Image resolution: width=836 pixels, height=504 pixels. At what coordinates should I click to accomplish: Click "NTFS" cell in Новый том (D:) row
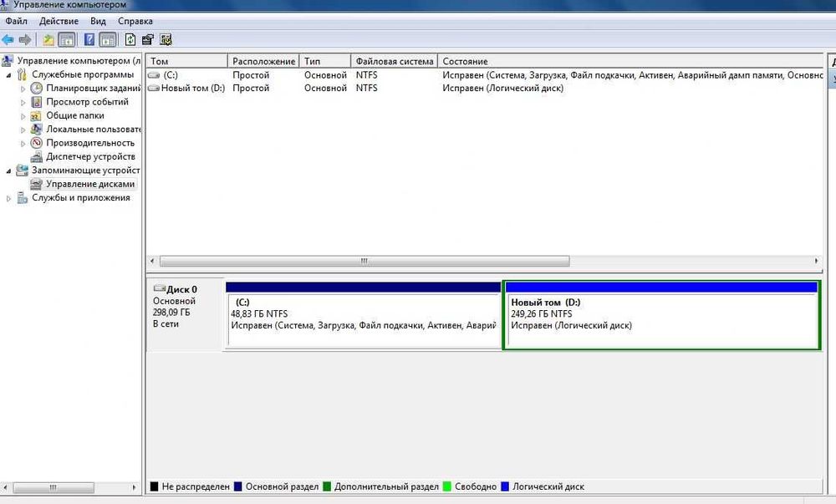coord(366,88)
